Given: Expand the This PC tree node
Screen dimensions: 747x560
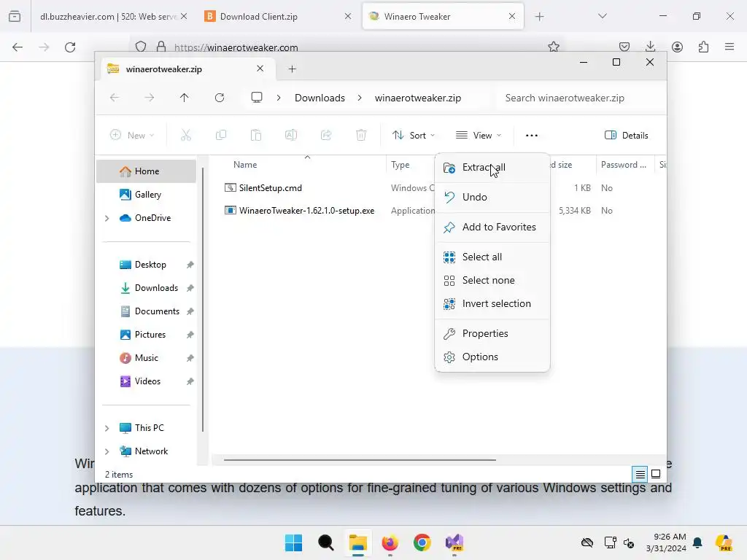Looking at the screenshot, I should click(107, 428).
